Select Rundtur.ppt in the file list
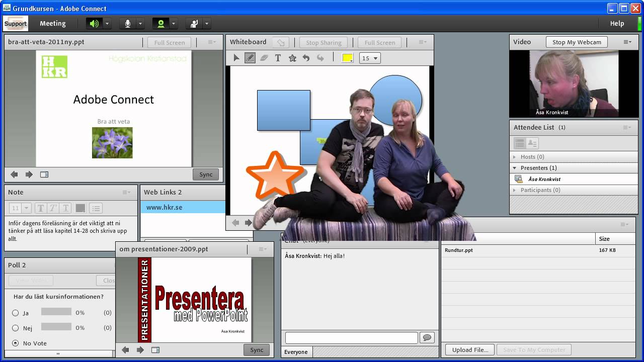 [x=538, y=250]
